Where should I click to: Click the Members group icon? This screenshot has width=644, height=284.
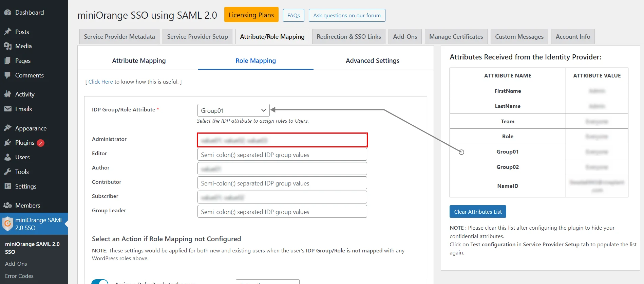click(x=7, y=205)
